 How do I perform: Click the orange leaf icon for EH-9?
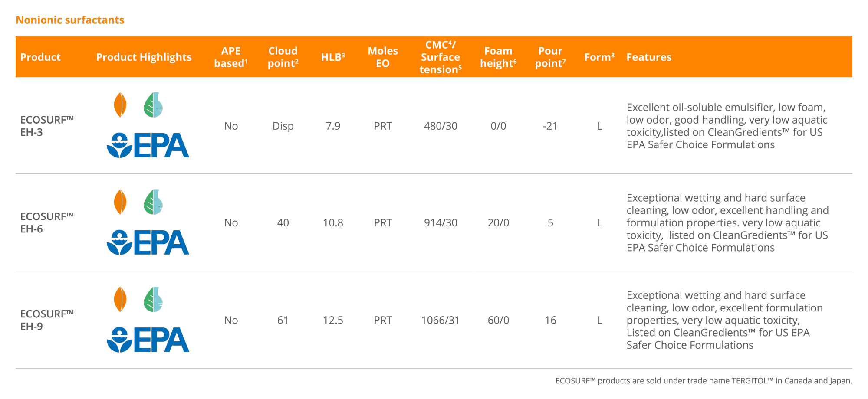point(120,299)
